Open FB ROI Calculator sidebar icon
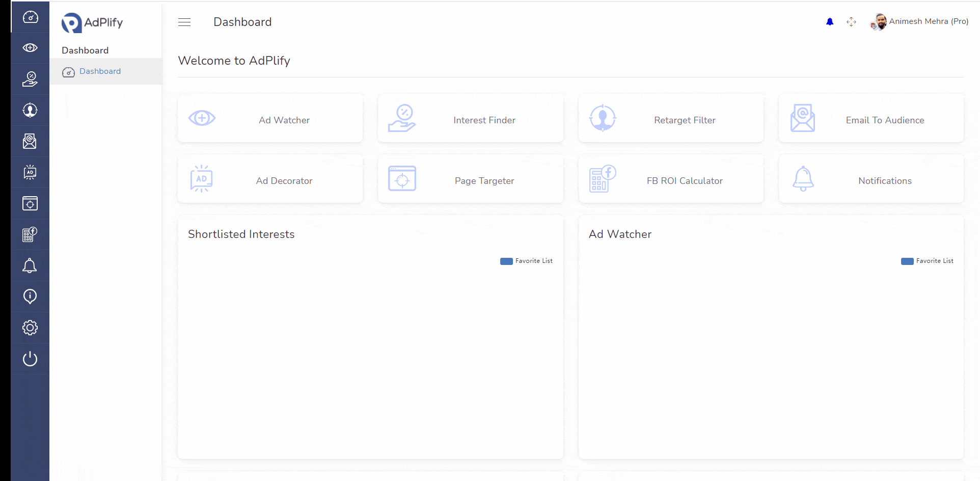The height and width of the screenshot is (481, 980). (30, 234)
